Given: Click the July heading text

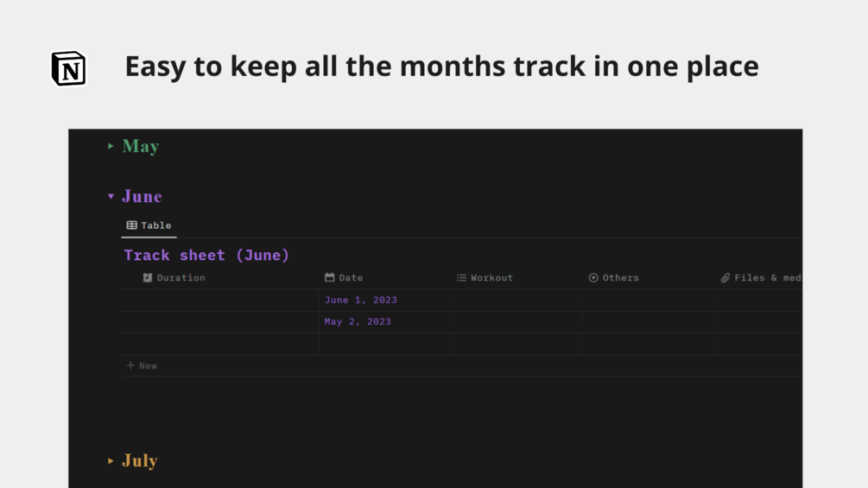Looking at the screenshot, I should pos(140,461).
